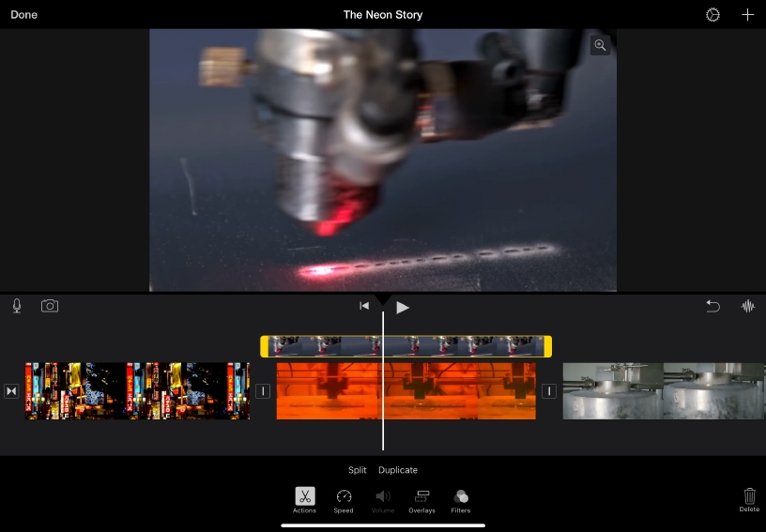Duplicate the selected clip
The height and width of the screenshot is (532, 766).
coord(398,470)
